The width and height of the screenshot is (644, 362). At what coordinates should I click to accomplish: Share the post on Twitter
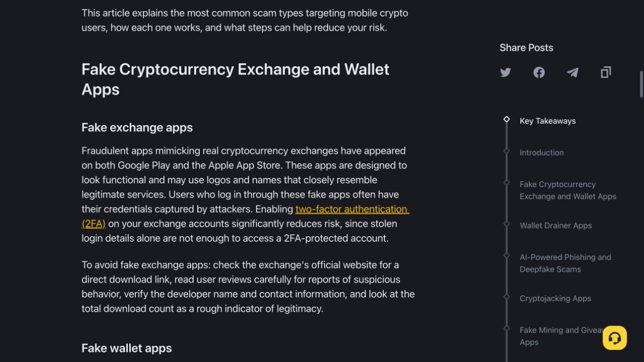[x=506, y=73]
